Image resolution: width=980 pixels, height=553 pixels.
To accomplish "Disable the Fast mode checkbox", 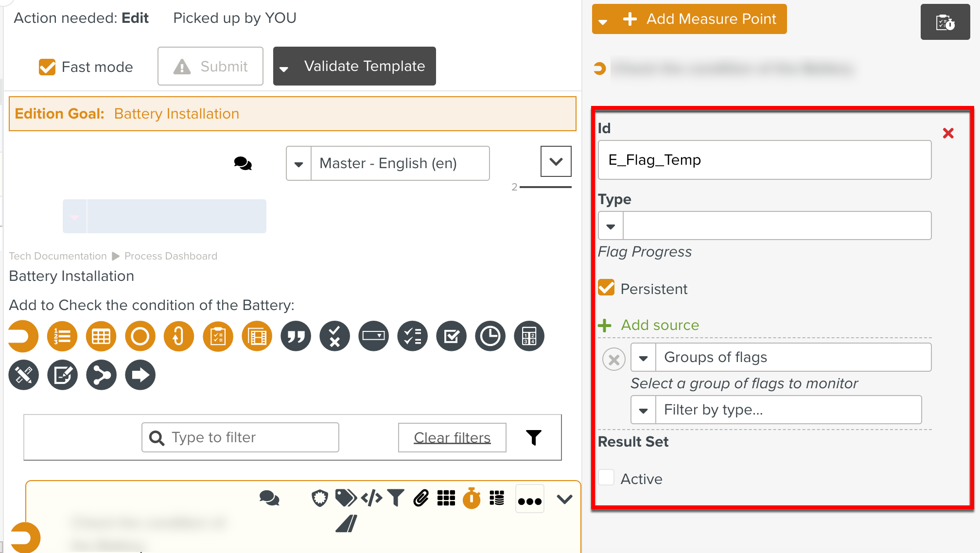I will (x=47, y=67).
